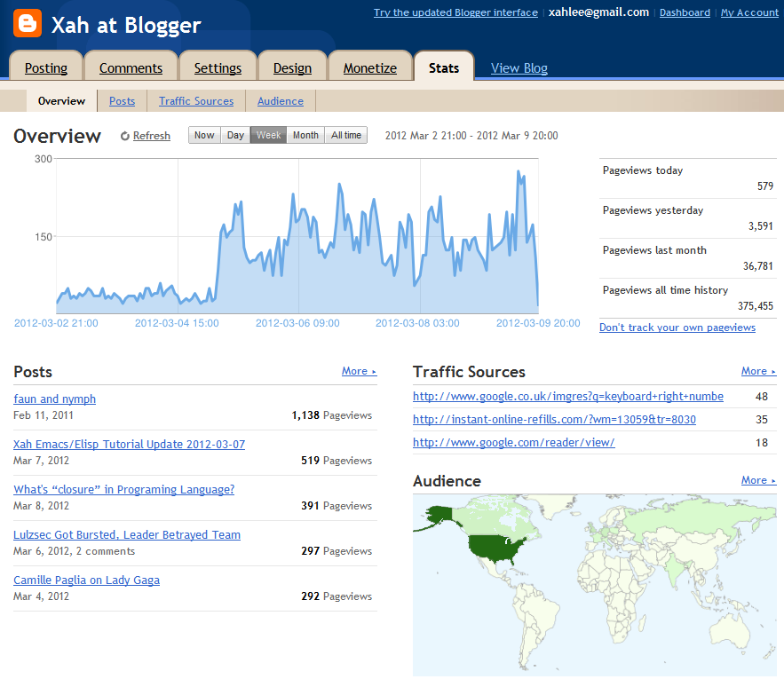Click the Refresh link

[x=152, y=136]
